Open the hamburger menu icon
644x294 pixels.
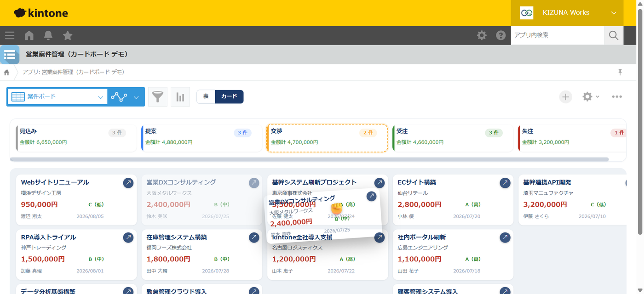coord(10,35)
